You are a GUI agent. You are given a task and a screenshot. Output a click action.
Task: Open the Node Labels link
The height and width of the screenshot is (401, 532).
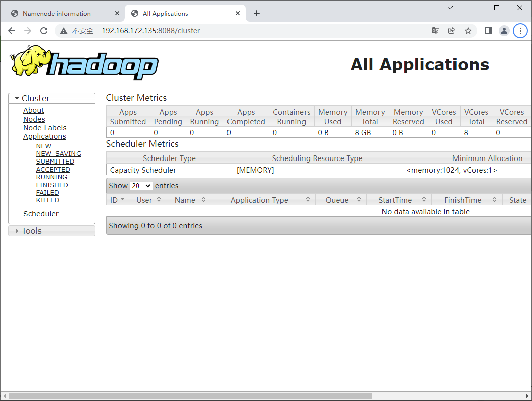pos(45,128)
